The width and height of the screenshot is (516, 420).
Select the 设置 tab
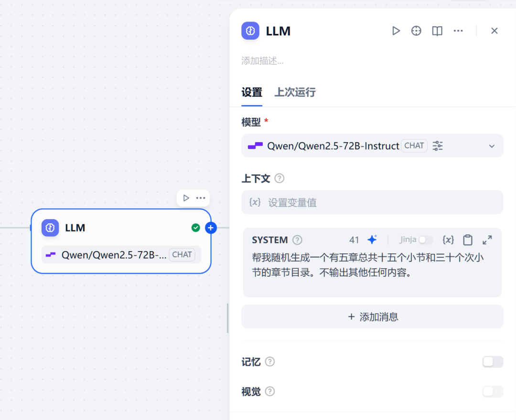(252, 92)
